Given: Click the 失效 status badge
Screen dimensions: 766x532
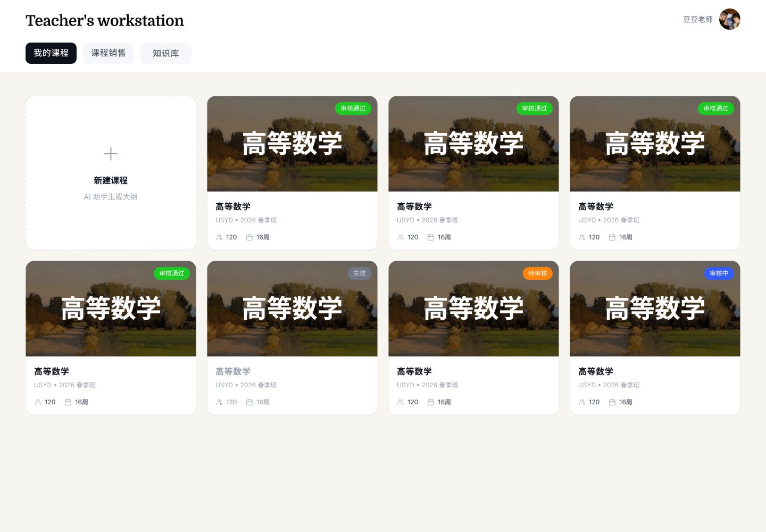Looking at the screenshot, I should [360, 273].
